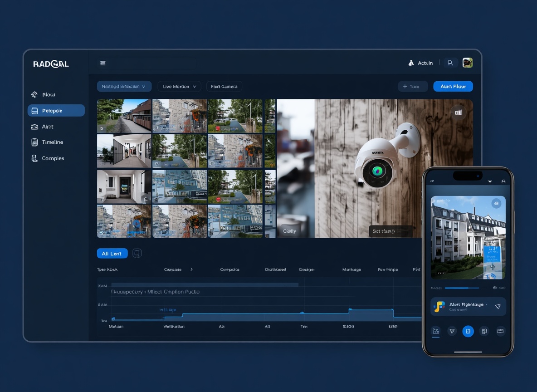Click the blue center phone nav button
Viewport: 537px width, 392px height.
[468, 331]
